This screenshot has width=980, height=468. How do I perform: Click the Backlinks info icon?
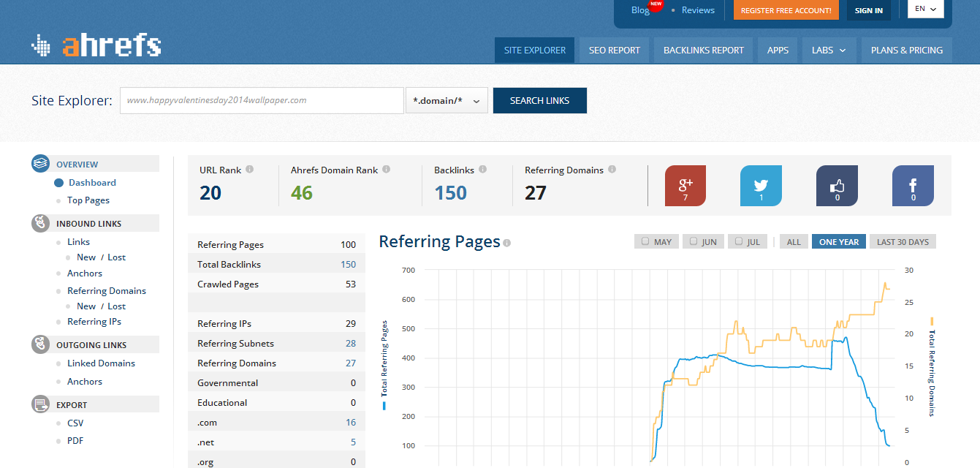click(483, 169)
